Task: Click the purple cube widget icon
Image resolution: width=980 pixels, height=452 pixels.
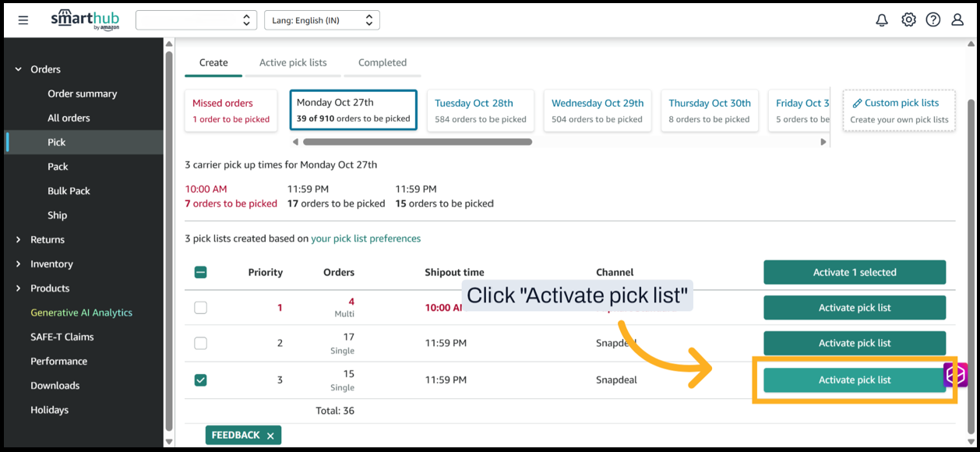Action: pyautogui.click(x=956, y=376)
